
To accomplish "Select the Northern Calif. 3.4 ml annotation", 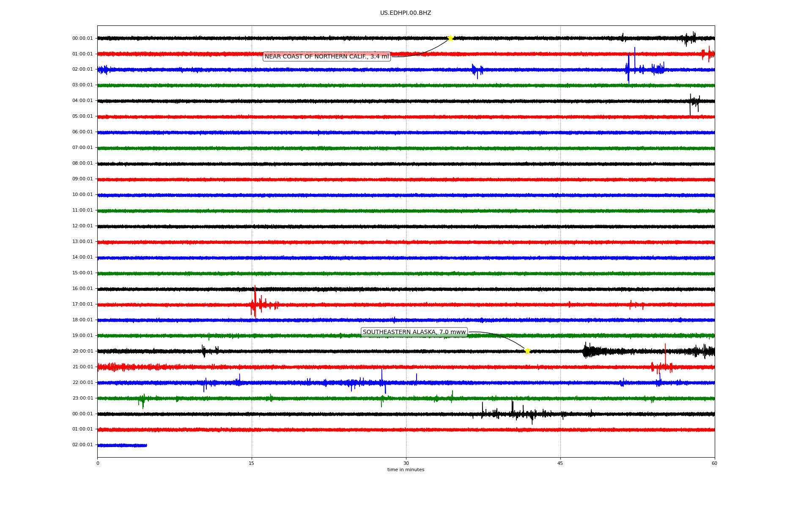I will [x=326, y=56].
